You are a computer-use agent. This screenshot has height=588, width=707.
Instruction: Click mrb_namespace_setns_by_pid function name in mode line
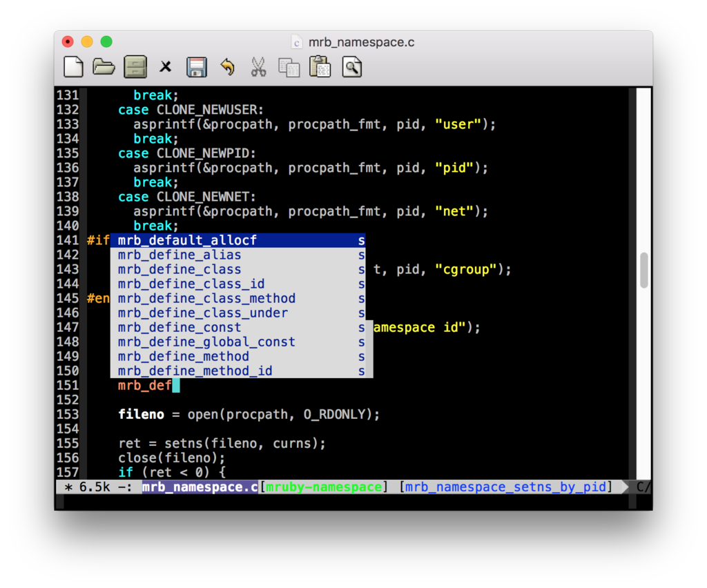tap(505, 487)
